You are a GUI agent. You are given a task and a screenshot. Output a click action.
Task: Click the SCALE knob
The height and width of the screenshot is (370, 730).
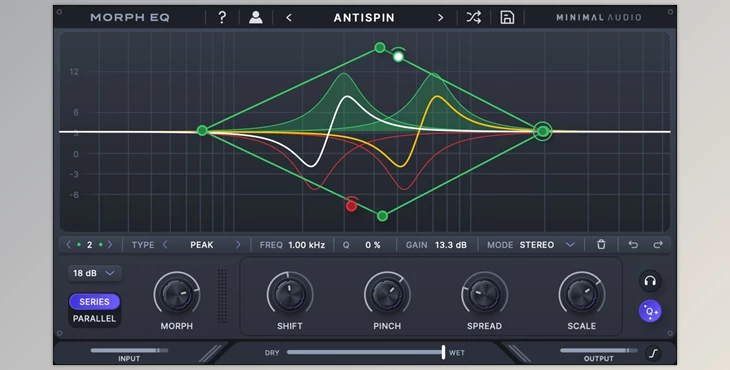pyautogui.click(x=581, y=295)
